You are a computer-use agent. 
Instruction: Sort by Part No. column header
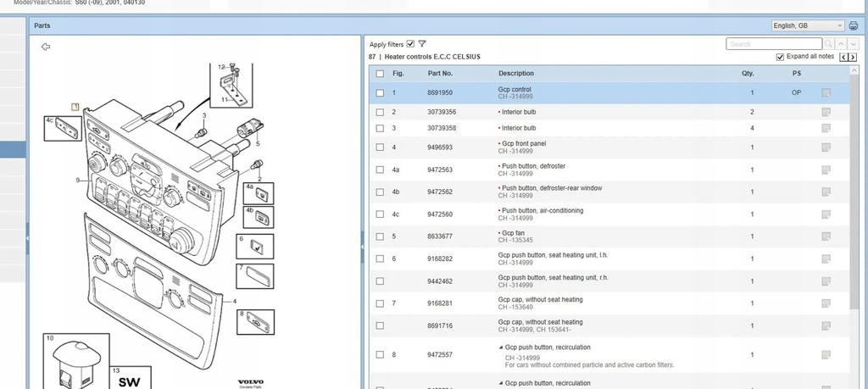[x=440, y=74]
